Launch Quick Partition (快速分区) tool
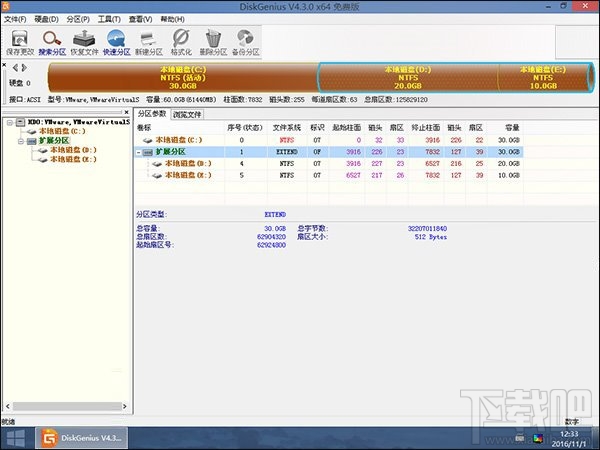The width and height of the screenshot is (600, 450). point(116,42)
